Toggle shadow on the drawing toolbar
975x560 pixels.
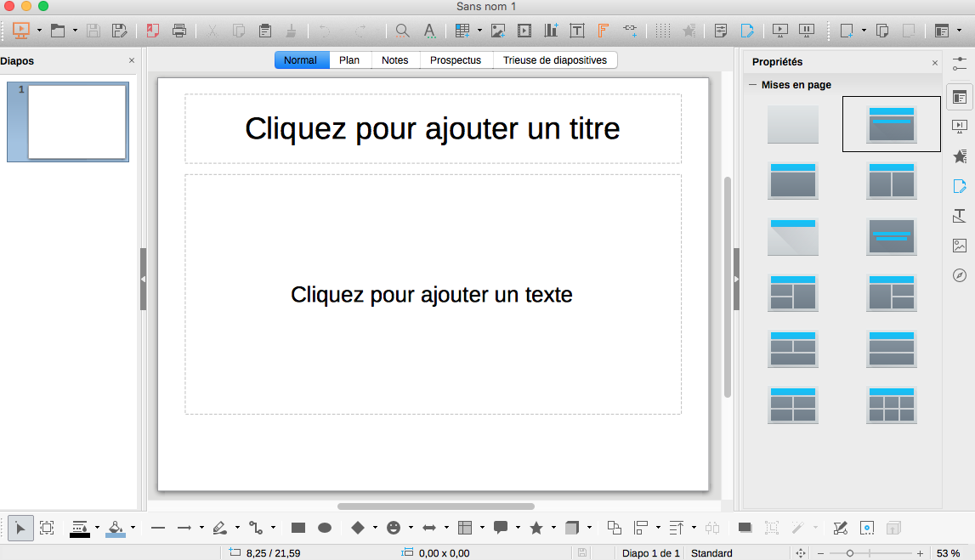(x=745, y=529)
